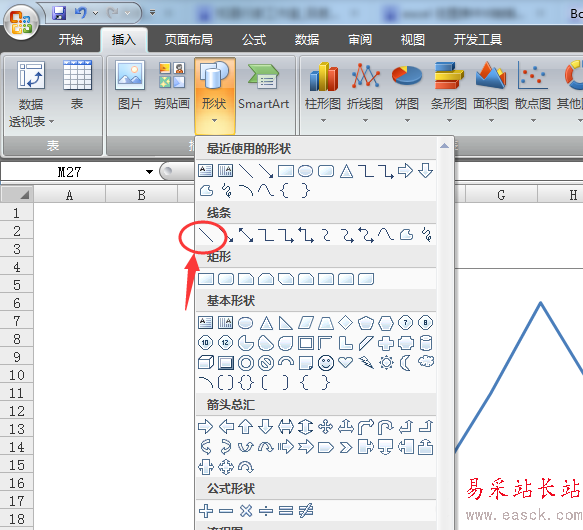
Task: Select the chevron shape in 箭头总汇
Action: pos(346,447)
